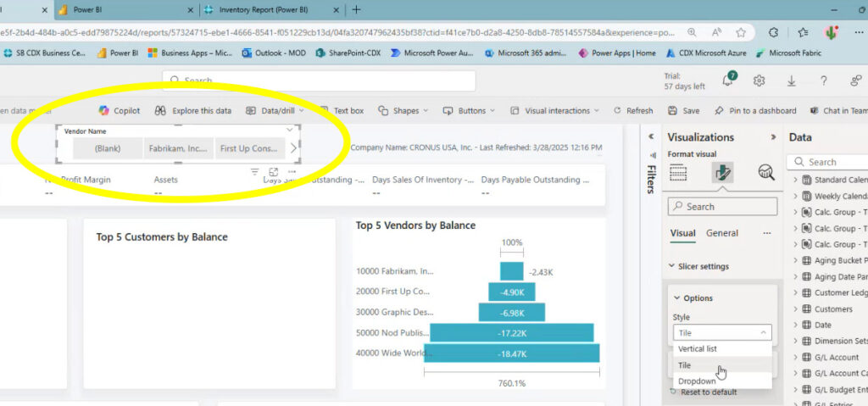This screenshot has height=406, width=868.
Task: Choose Tile style option in list
Action: (722, 365)
